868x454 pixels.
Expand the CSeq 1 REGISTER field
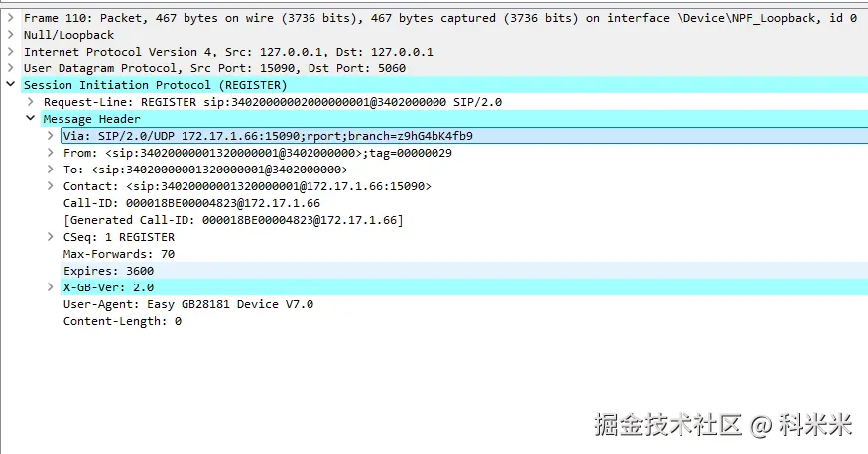click(51, 237)
